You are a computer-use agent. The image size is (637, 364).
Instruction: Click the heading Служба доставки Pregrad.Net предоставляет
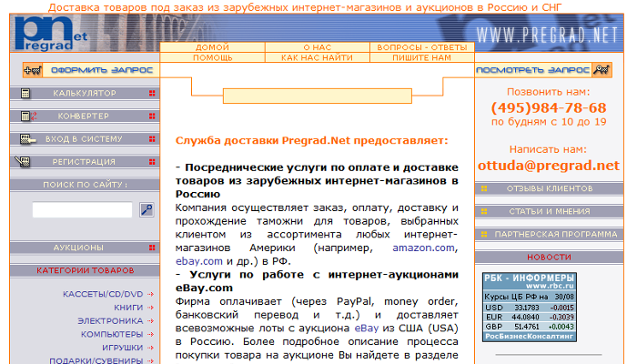pyautogui.click(x=311, y=140)
